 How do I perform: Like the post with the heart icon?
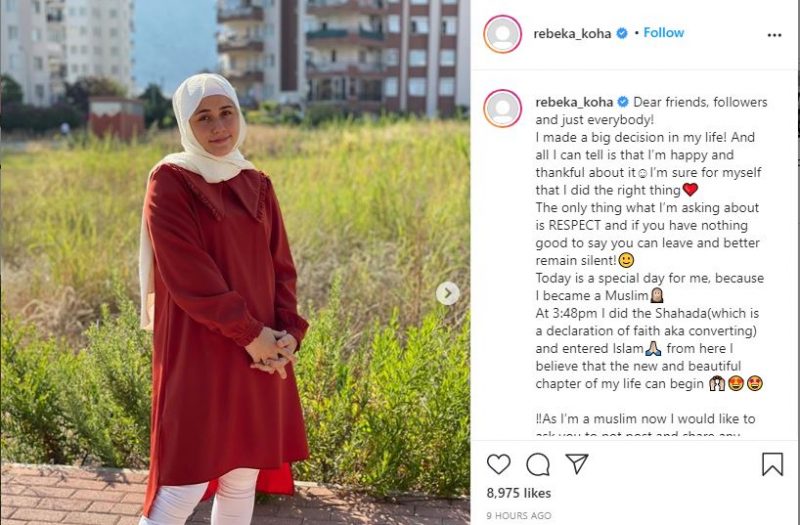point(498,464)
